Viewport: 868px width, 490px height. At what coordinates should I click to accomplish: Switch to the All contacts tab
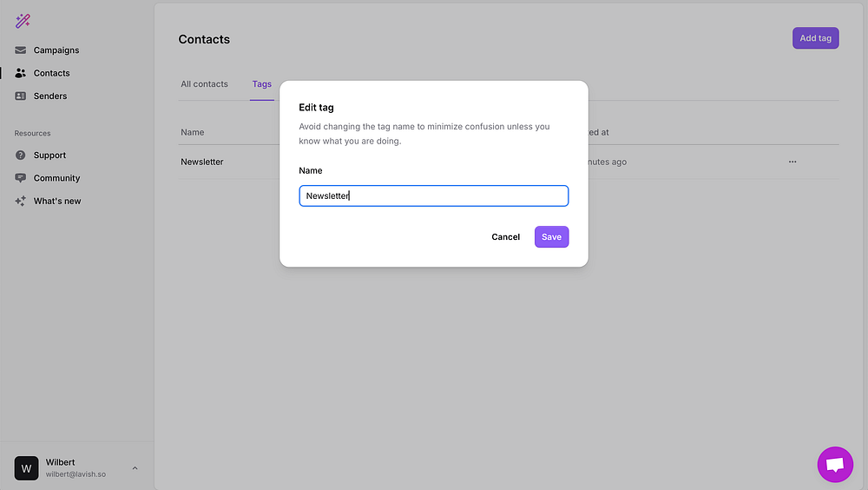[204, 84]
